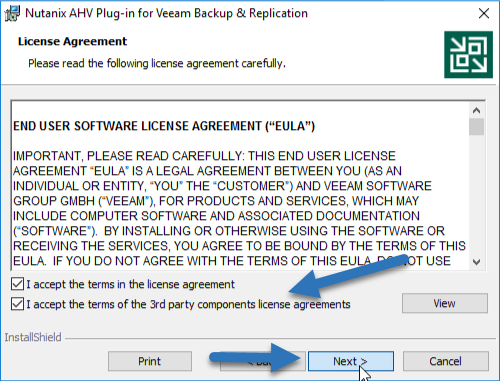The height and width of the screenshot is (381, 500).
Task: Click the EULA scrollbar up arrow
Action: point(476,110)
